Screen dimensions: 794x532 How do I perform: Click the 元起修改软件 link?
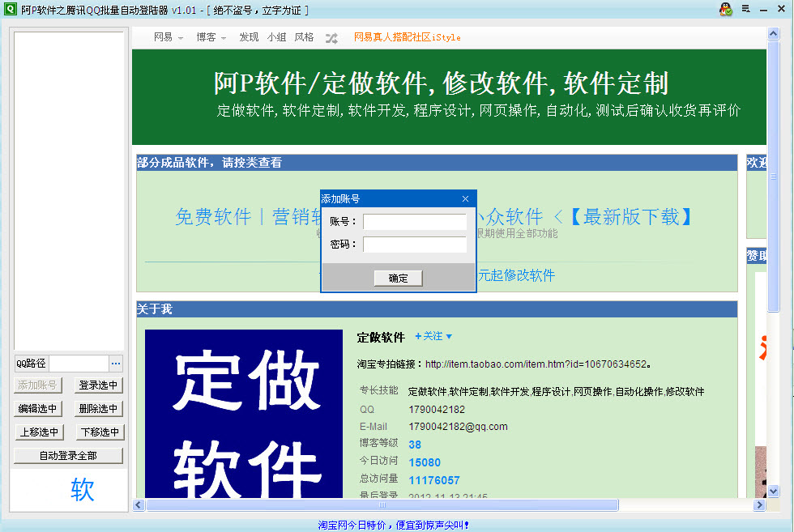(x=517, y=275)
